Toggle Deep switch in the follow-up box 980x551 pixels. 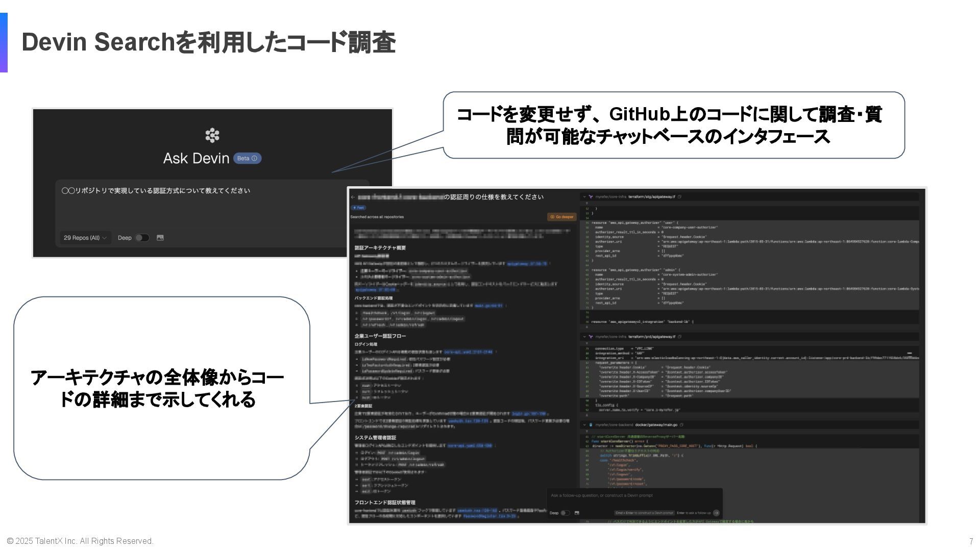(x=565, y=513)
